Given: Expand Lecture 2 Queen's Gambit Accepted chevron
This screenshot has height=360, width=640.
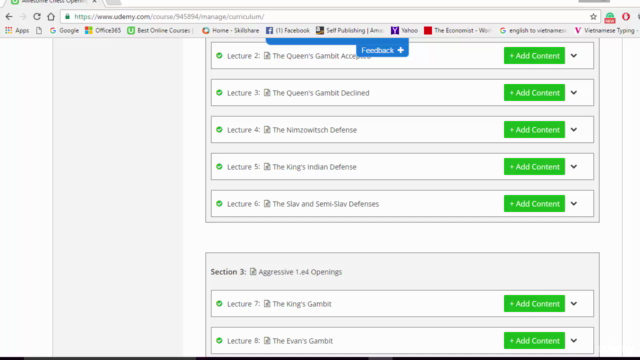Looking at the screenshot, I should click(x=574, y=56).
